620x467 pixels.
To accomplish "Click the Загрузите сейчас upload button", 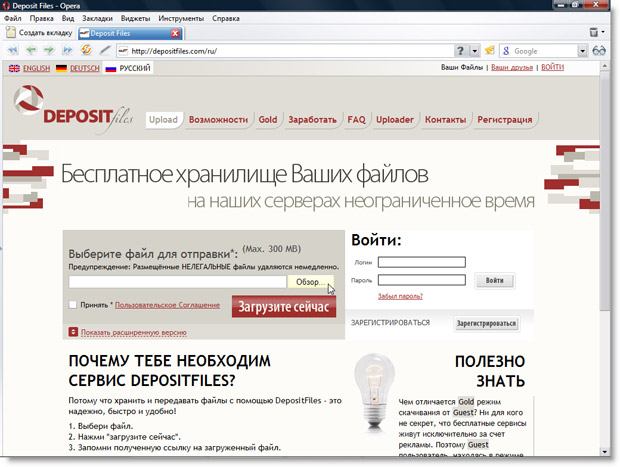I will pos(284,307).
